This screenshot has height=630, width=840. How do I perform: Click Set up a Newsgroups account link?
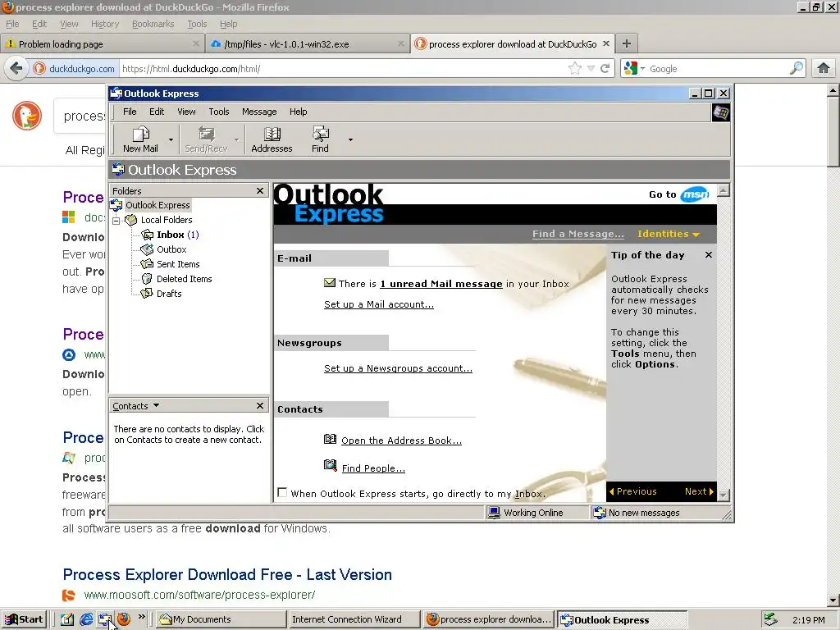pyautogui.click(x=398, y=368)
